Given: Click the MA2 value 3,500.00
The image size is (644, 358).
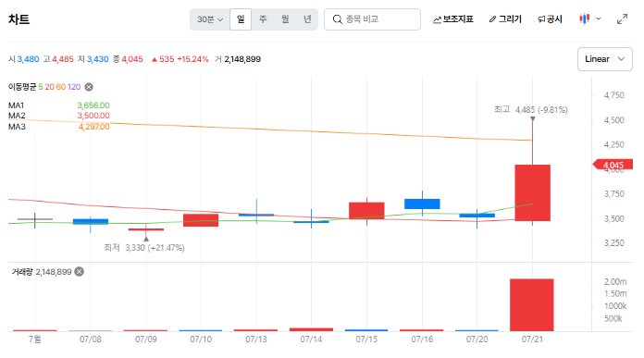Looking at the screenshot, I should click(x=93, y=116).
